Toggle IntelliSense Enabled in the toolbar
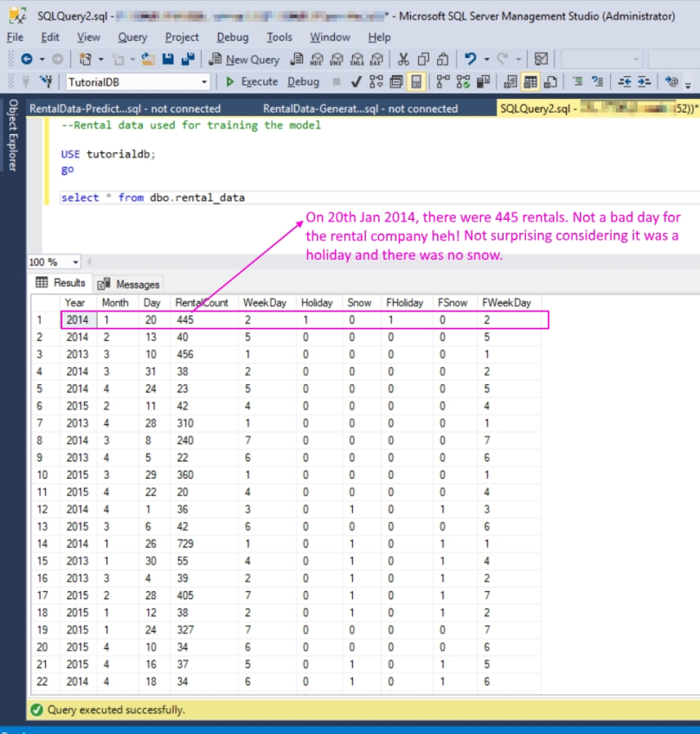Screen dimensions: 700x734 [416, 81]
